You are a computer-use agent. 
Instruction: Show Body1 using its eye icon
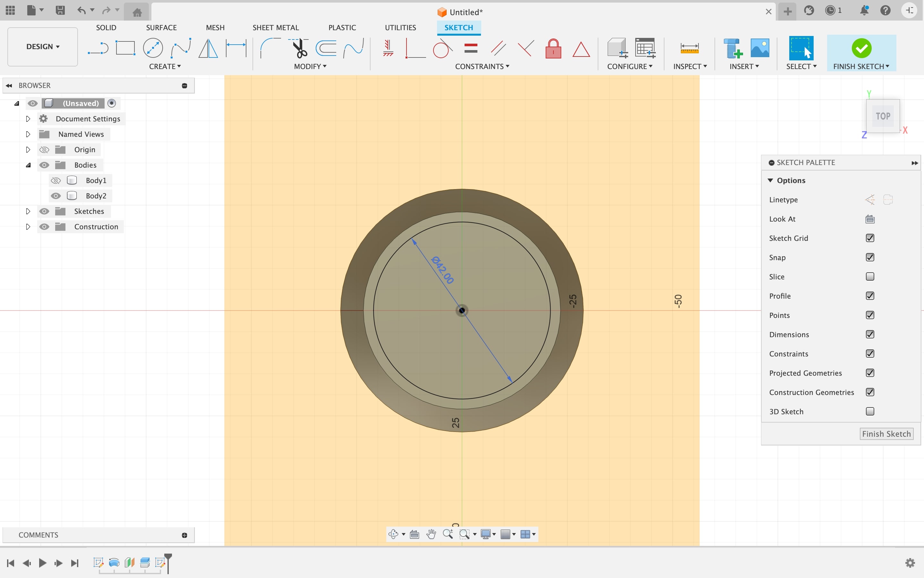click(x=56, y=180)
